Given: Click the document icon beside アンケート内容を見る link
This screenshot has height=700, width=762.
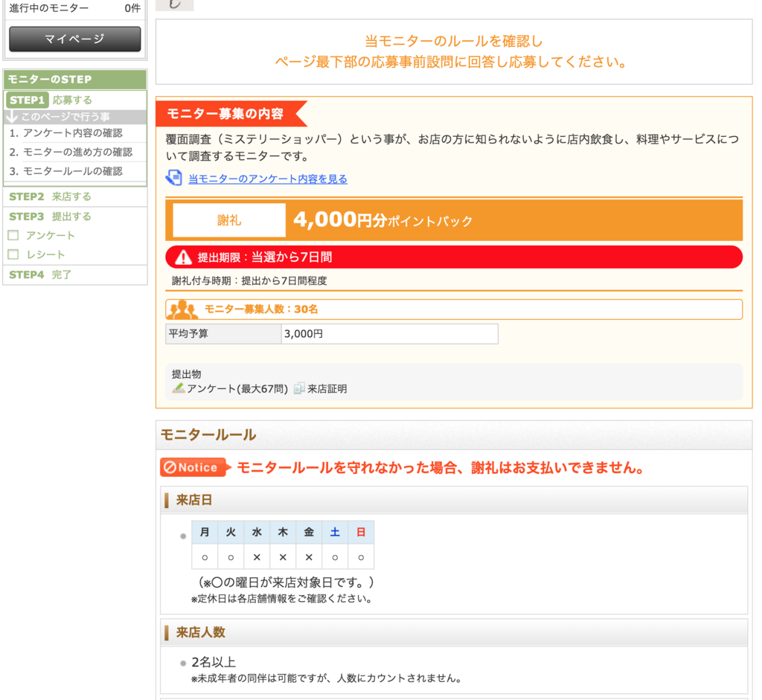Looking at the screenshot, I should click(173, 179).
